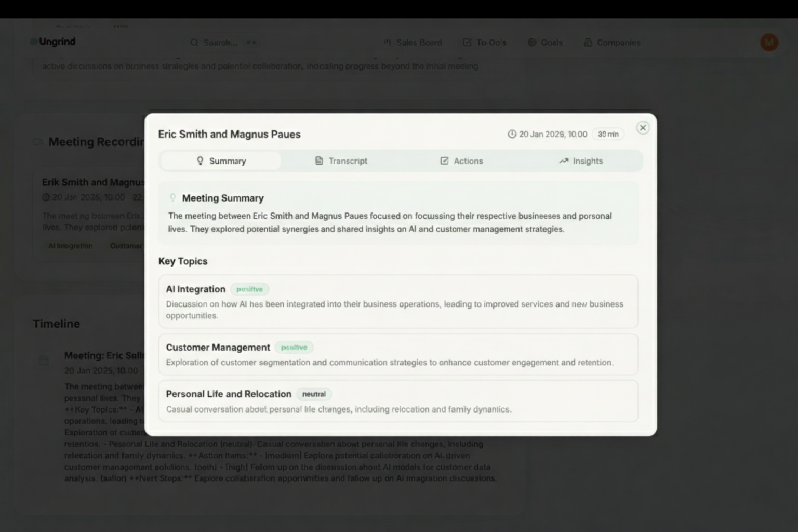Image resolution: width=798 pixels, height=532 pixels.
Task: Select the Summary tab
Action: [x=221, y=161]
